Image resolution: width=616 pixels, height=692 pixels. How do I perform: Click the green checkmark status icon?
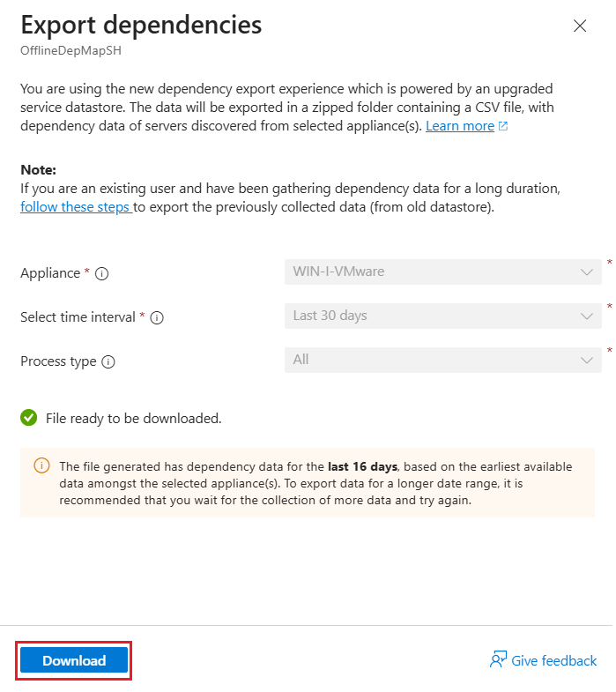(x=29, y=418)
